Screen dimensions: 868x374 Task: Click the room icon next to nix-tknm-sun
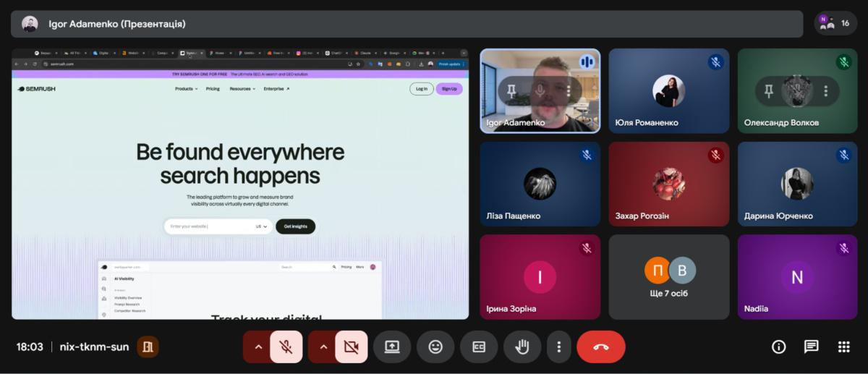point(148,347)
